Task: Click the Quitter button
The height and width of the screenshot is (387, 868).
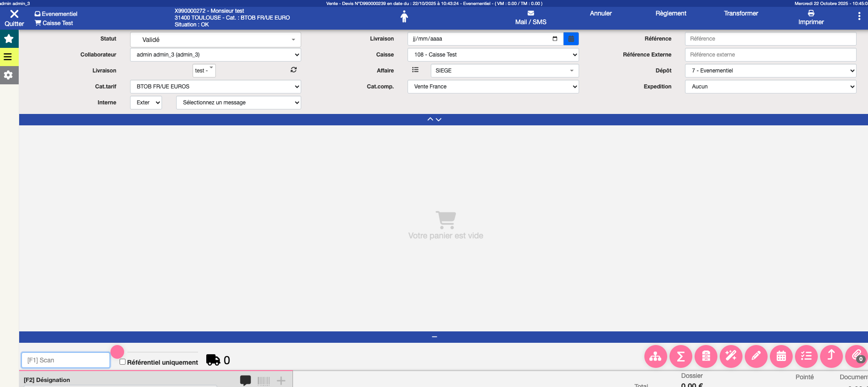Action: click(14, 18)
